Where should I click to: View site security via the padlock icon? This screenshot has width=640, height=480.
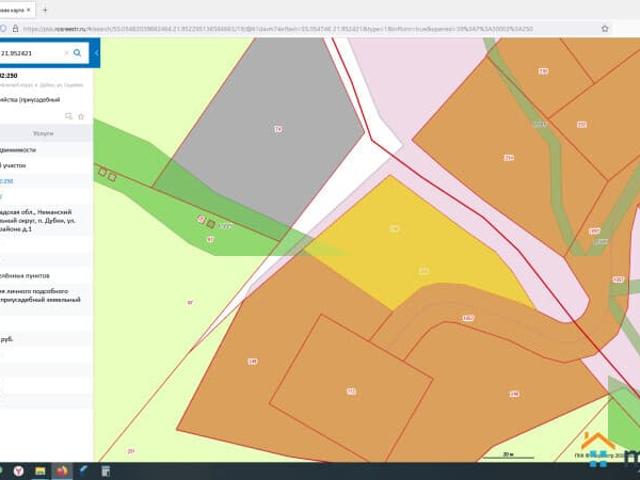coord(16,29)
